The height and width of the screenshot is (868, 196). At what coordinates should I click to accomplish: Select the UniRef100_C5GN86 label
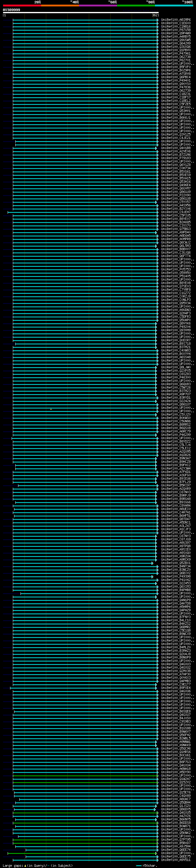[175, 421]
